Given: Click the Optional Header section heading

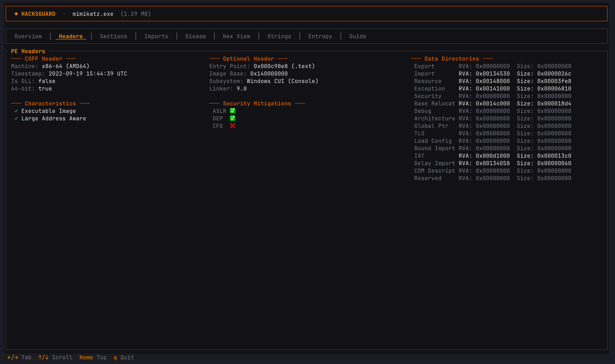Looking at the screenshot, I should pos(248,59).
